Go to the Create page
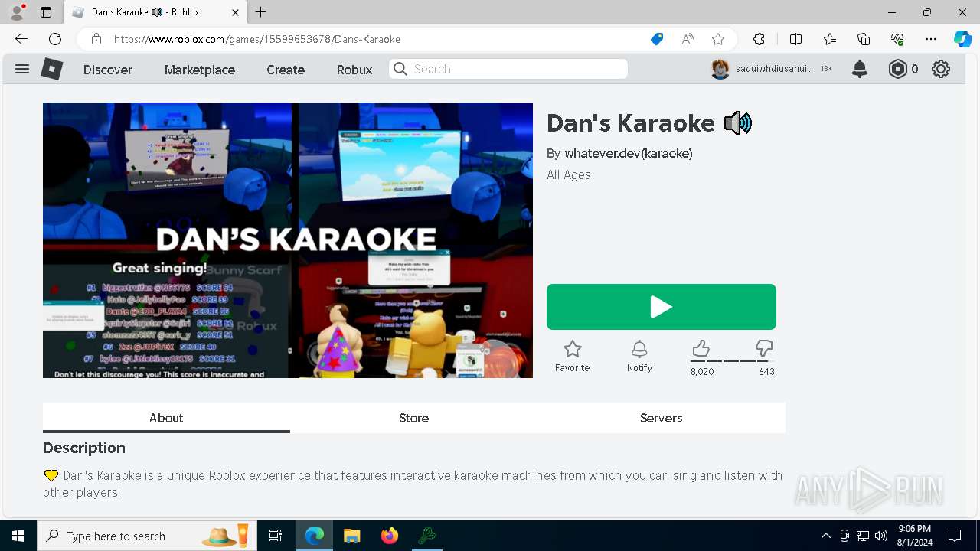Viewport: 980px width, 551px height. (x=286, y=70)
